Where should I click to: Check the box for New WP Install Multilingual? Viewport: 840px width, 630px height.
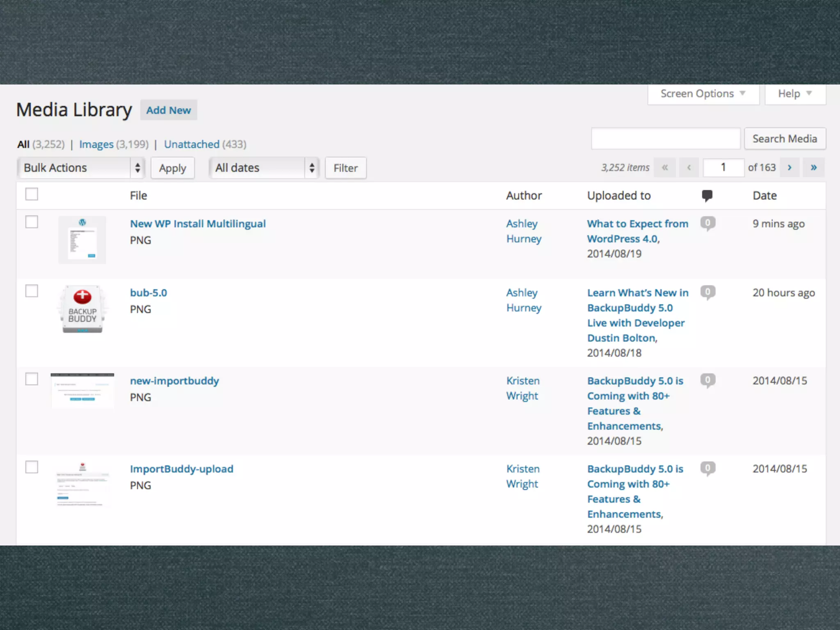[x=32, y=222]
